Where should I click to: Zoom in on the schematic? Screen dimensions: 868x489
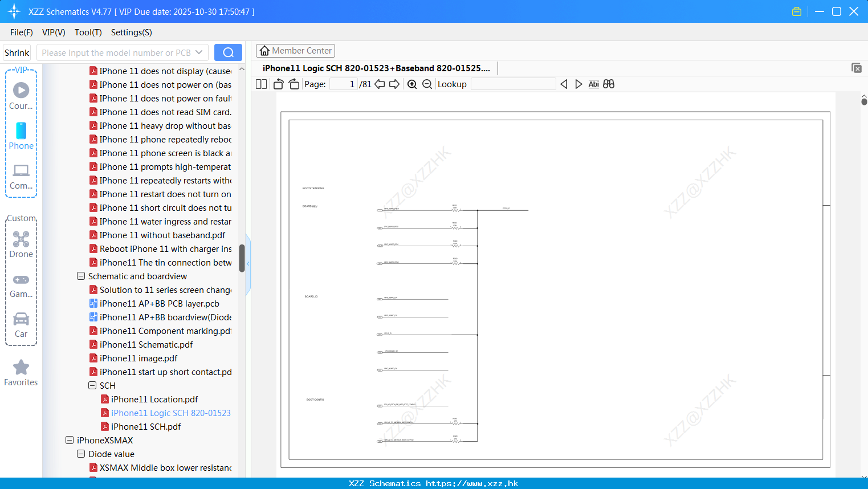coord(412,84)
